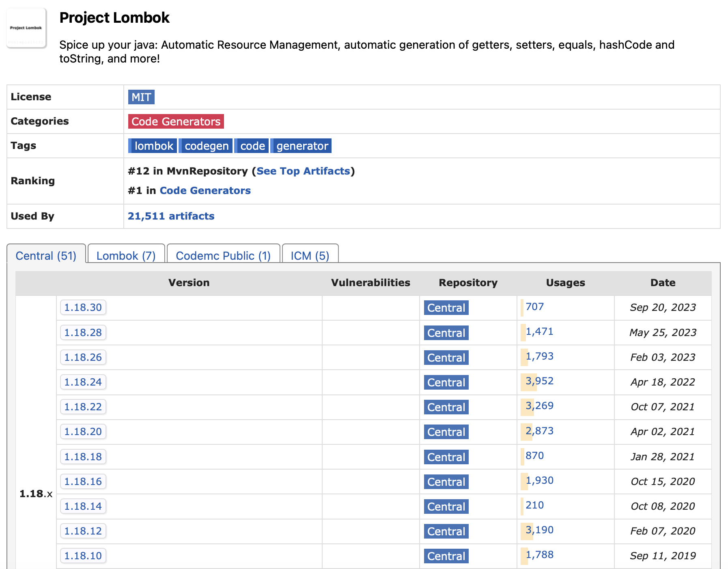
Task: Click Central repository badge for 1.18.14
Action: (x=446, y=506)
